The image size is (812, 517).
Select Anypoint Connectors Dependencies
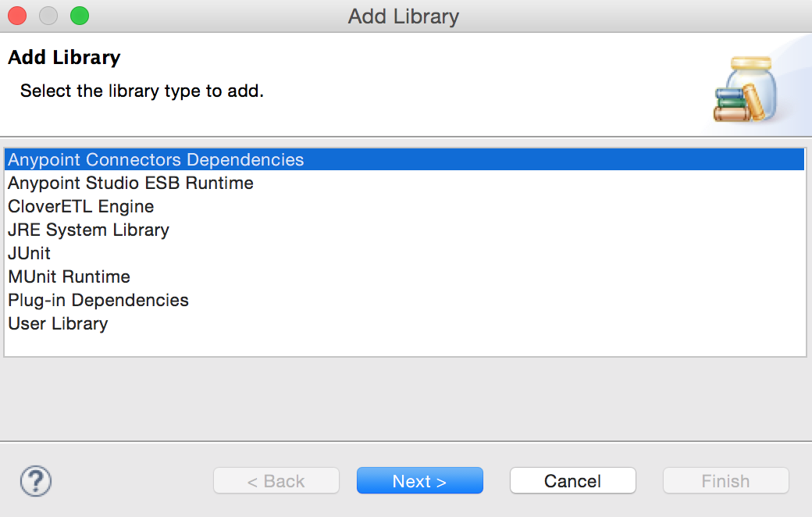(x=155, y=159)
